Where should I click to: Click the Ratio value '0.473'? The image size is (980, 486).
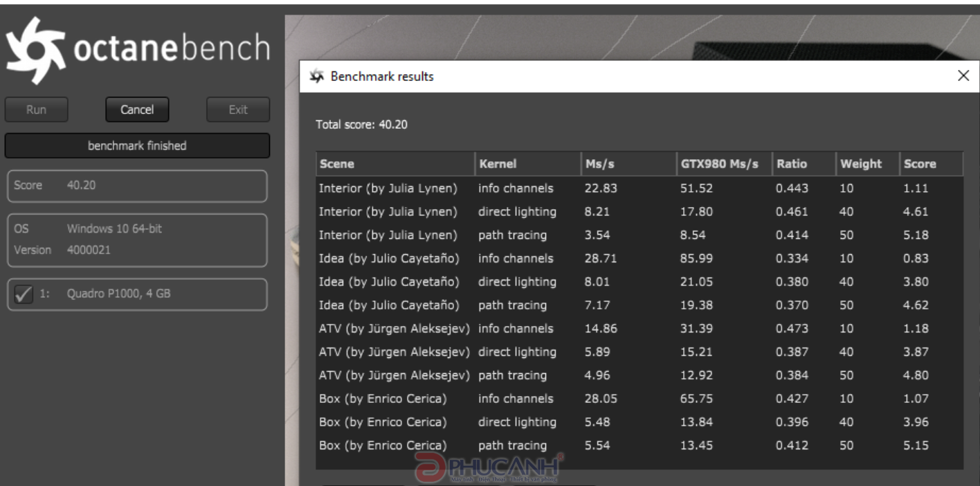click(792, 329)
